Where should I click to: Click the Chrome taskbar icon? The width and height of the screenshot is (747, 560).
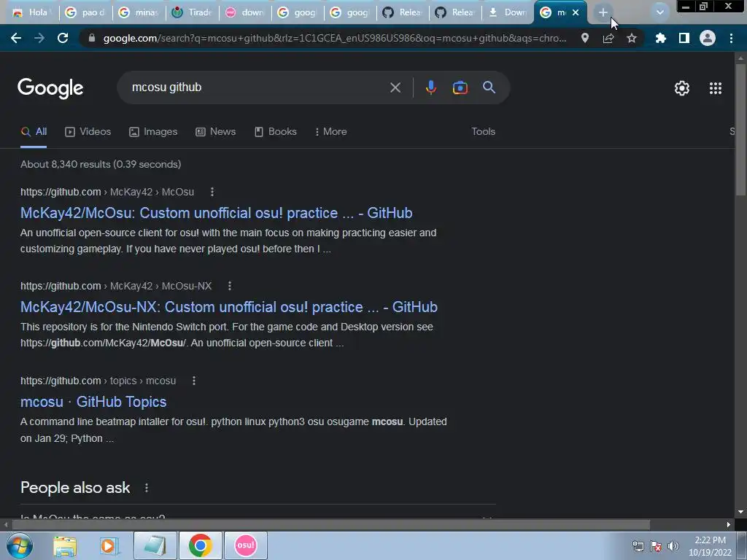(x=200, y=545)
